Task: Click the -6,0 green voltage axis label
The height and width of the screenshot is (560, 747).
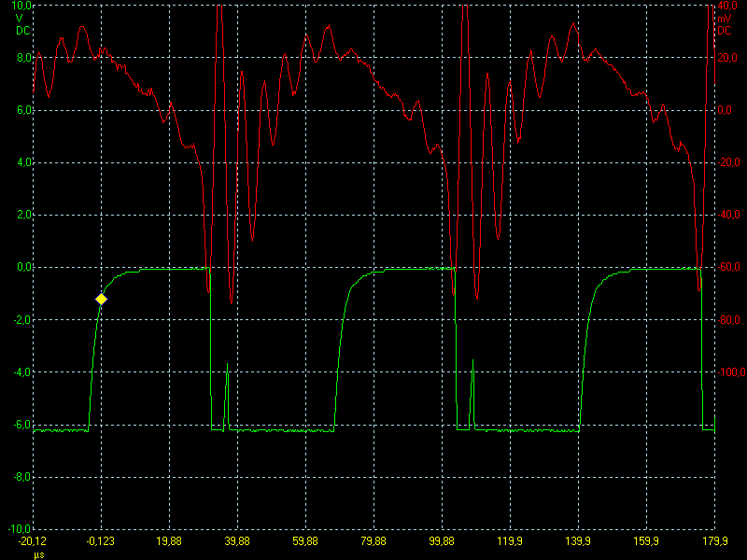Action: 21,425
